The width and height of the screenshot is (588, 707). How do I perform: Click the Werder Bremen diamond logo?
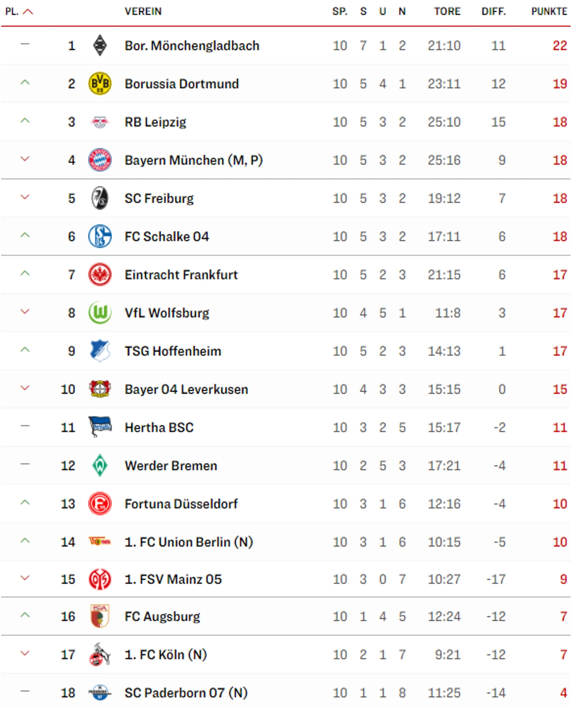click(x=99, y=466)
